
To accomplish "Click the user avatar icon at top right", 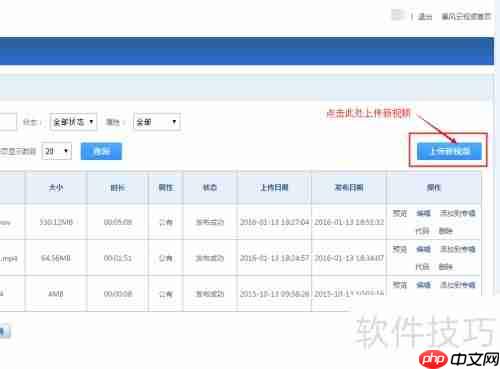I will [x=398, y=15].
